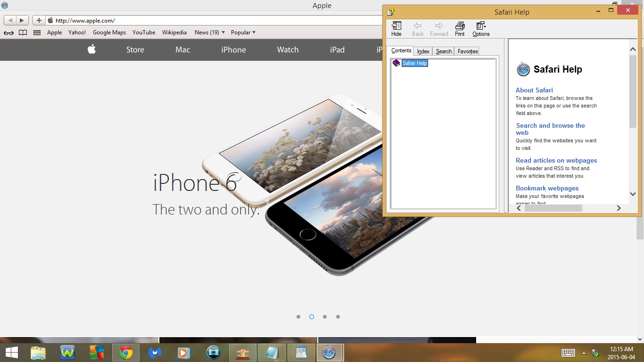
Task: Select the first carousel dot
Action: click(298, 317)
